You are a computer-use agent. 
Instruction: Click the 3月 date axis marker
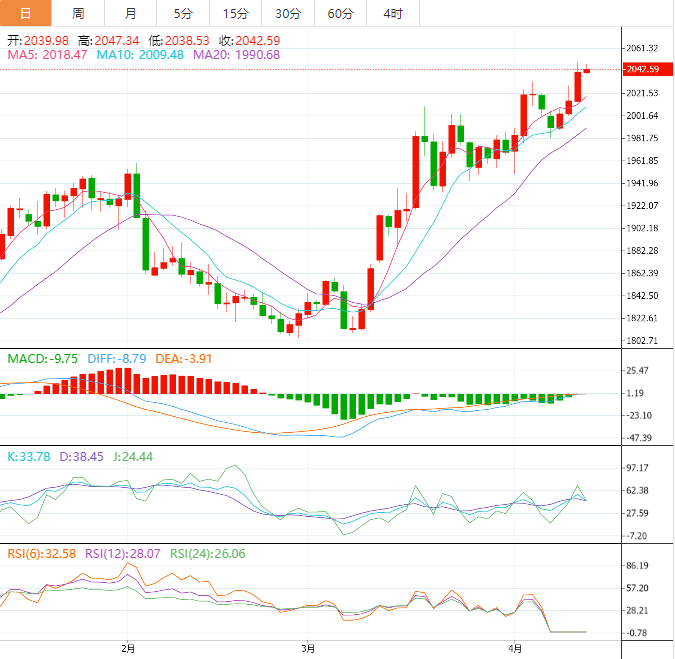(308, 648)
